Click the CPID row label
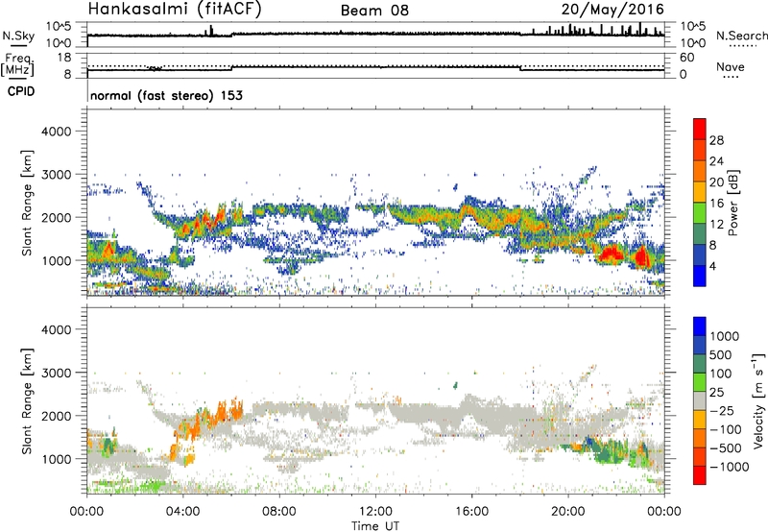 click(21, 91)
